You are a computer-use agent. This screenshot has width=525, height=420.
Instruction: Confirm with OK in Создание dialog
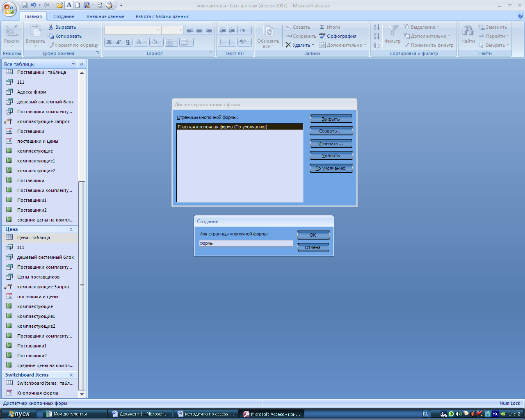(313, 235)
